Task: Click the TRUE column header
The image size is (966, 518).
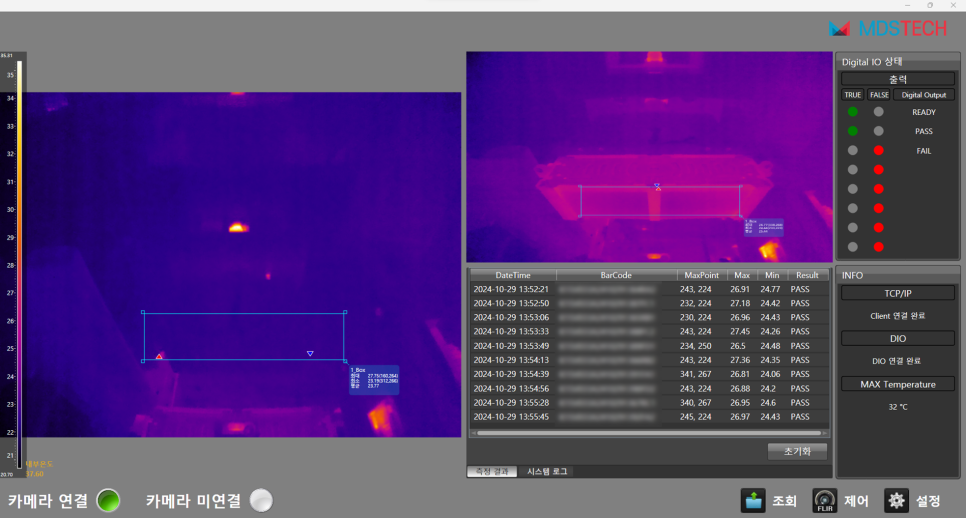Action: (853, 95)
